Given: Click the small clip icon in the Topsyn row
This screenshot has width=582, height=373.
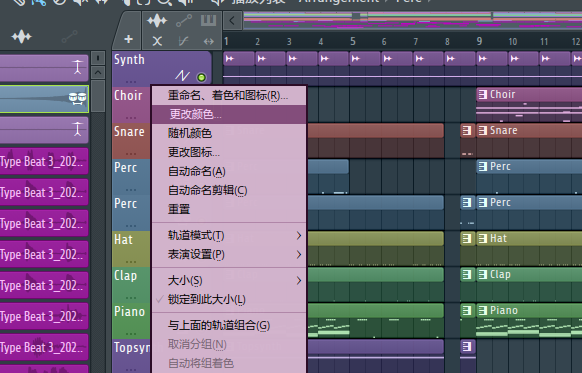Looking at the screenshot, I should tap(467, 347).
